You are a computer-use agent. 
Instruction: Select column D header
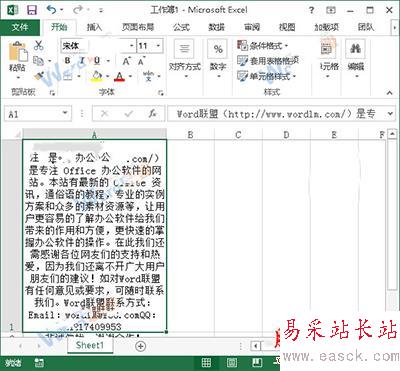(x=286, y=135)
